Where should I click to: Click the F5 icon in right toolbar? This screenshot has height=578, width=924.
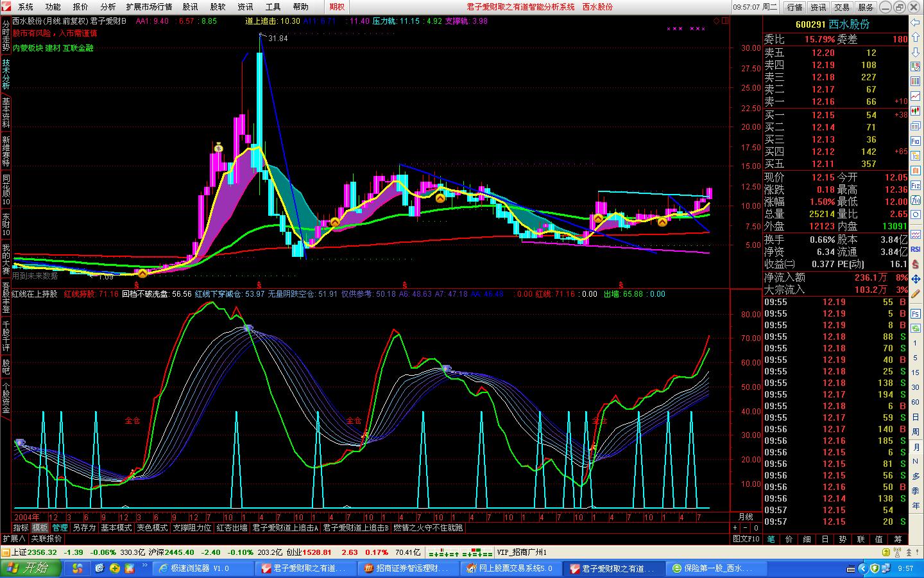click(x=915, y=313)
